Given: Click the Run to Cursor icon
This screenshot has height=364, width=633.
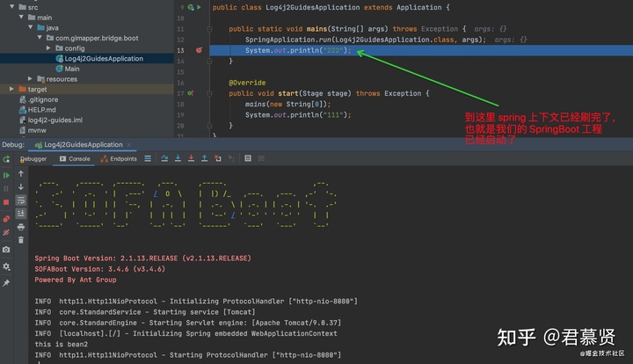Looking at the screenshot, I should pos(231,158).
